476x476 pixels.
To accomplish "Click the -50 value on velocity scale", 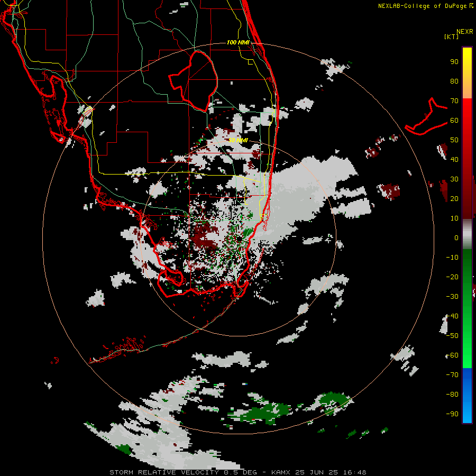I will point(452,336).
